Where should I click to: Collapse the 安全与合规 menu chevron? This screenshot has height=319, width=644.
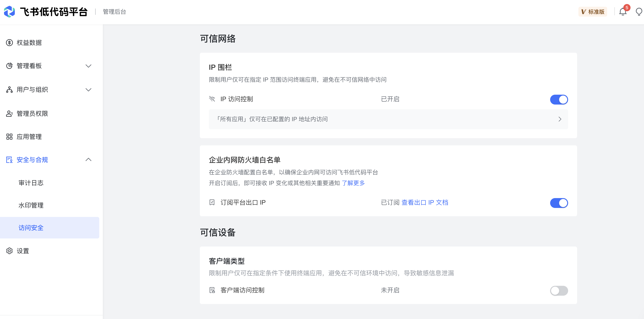(88, 159)
